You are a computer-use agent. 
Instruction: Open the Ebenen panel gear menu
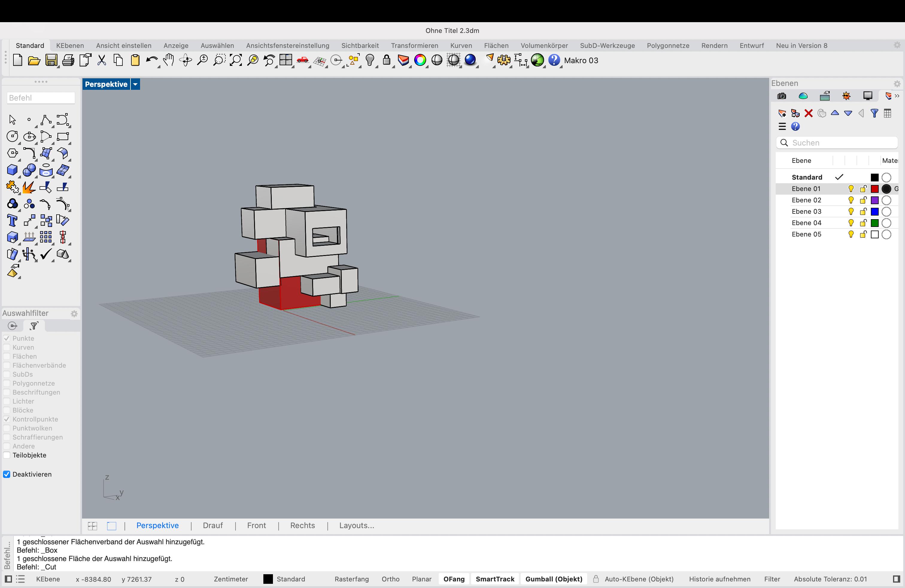[x=897, y=84]
